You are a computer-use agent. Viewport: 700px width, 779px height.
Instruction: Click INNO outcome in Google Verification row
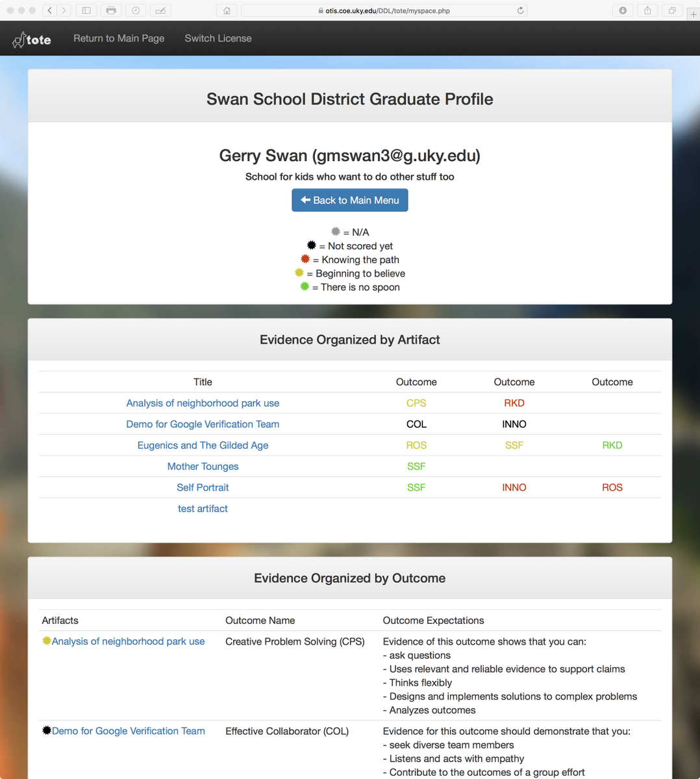[514, 424]
